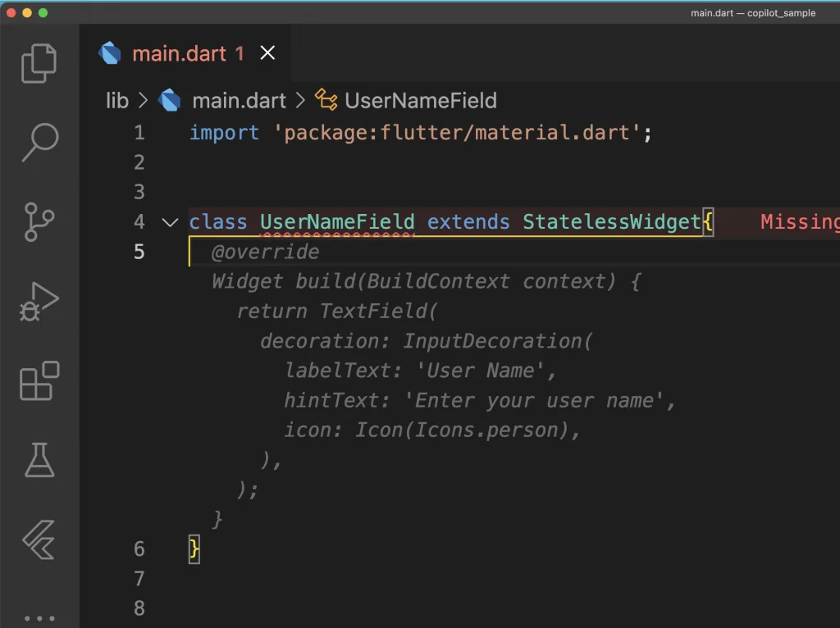Open the Flutter sidebar view
Viewport: 840px width, 628px height.
coord(39,539)
